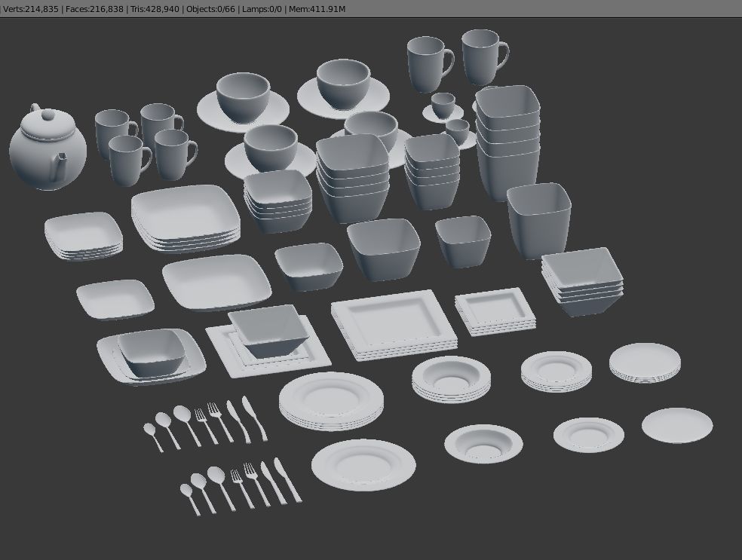Select the stack of round soup bowls

pyautogui.click(x=451, y=379)
